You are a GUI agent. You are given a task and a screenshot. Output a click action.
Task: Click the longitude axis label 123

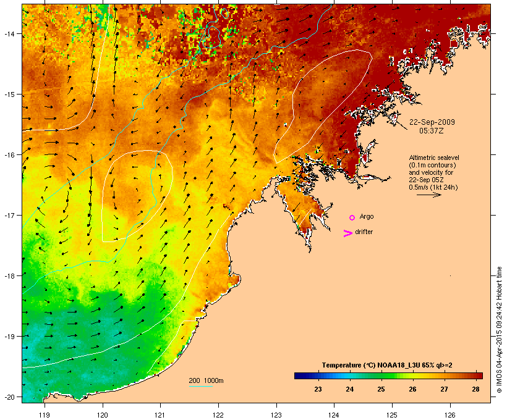tap(276, 415)
